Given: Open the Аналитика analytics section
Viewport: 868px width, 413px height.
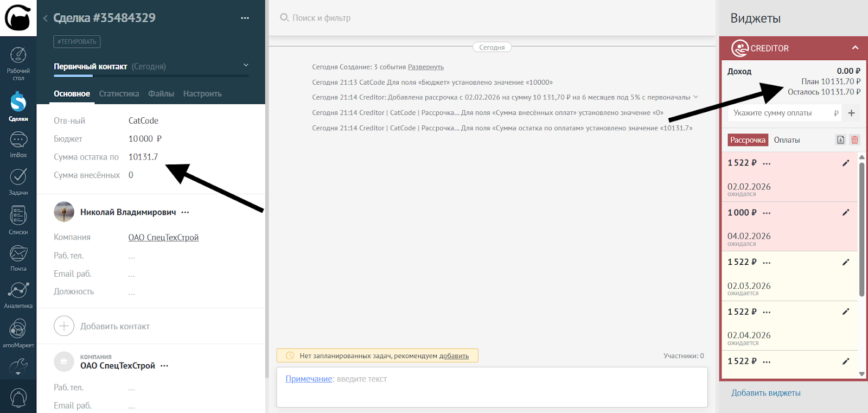Looking at the screenshot, I should 18,295.
